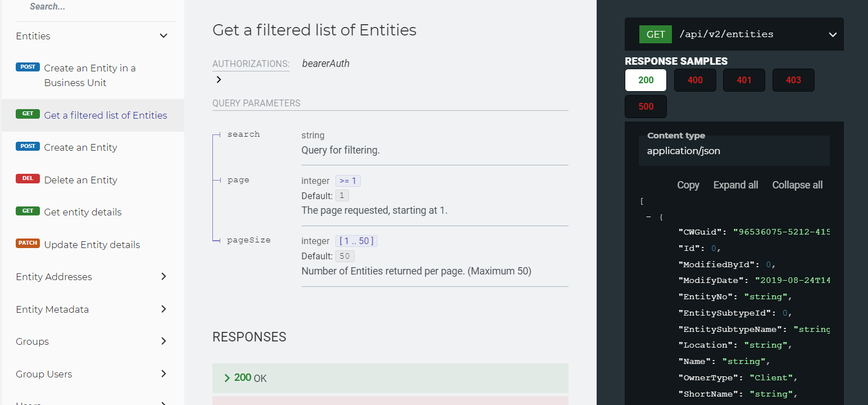Viewport: 868px width, 405px height.
Task: Click the DEL badge beside Delete an Entity
Action: tap(28, 179)
